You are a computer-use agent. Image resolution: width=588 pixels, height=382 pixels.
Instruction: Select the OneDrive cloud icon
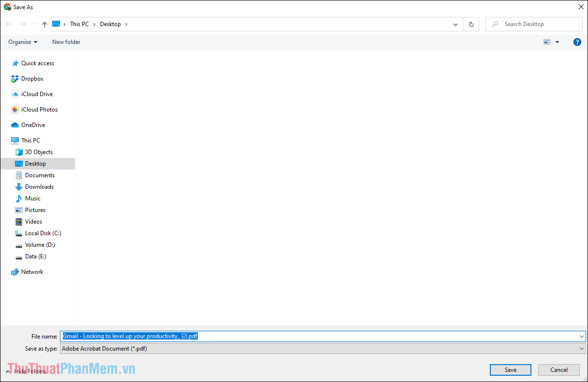15,125
